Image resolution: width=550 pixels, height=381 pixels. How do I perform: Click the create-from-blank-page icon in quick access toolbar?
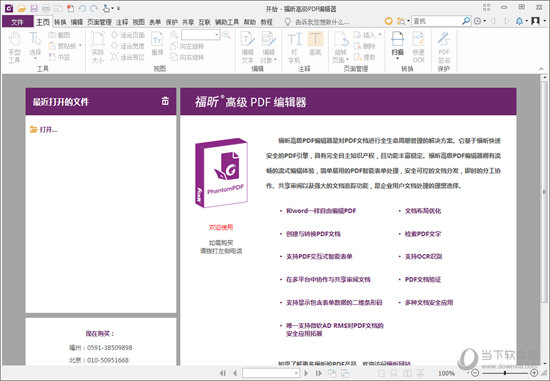coord(71,8)
